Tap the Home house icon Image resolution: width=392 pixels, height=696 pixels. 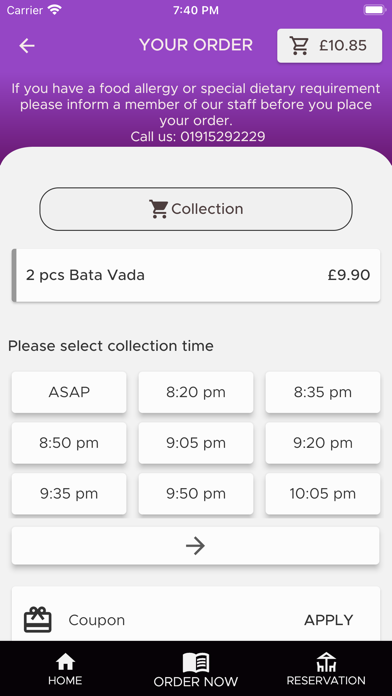pos(65,661)
